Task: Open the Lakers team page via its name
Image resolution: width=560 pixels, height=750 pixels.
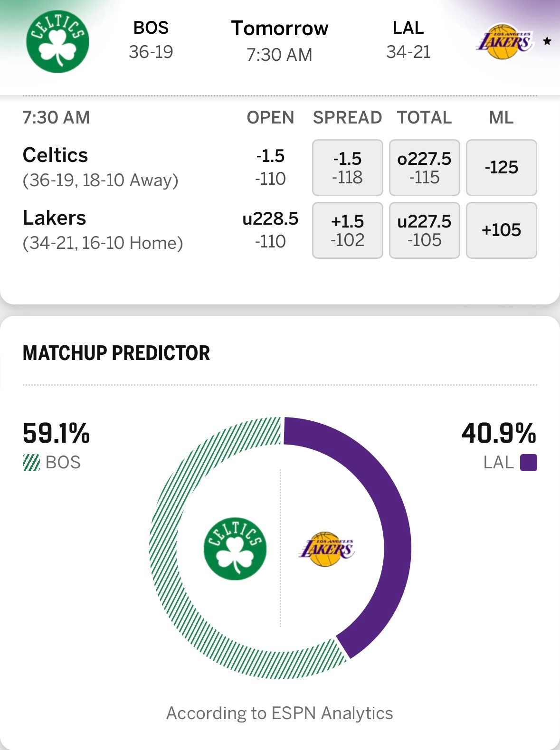Action: point(54,218)
